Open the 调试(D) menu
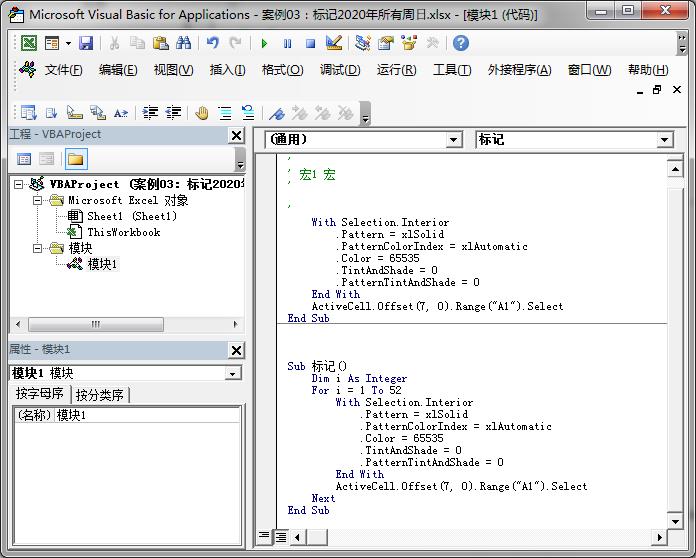 340,70
